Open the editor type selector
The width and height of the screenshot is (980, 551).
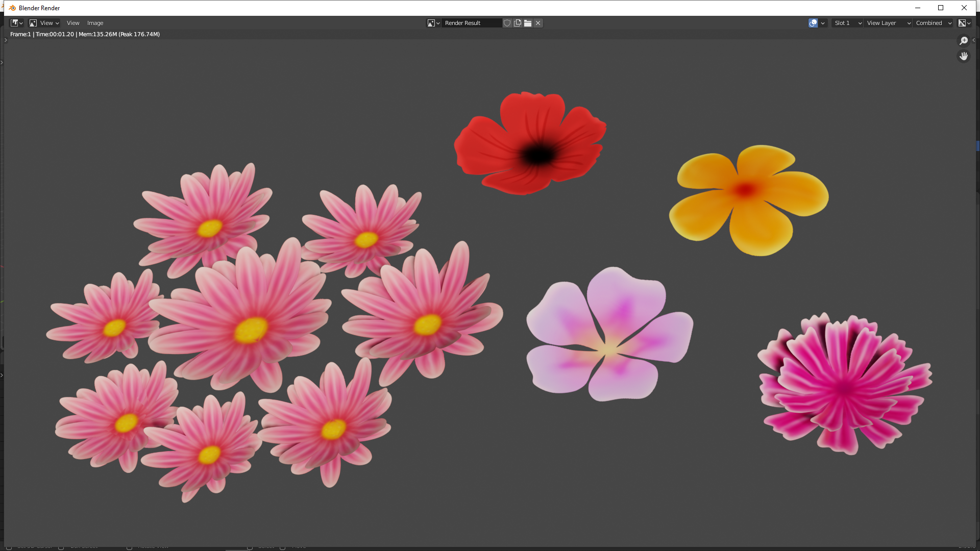[17, 23]
